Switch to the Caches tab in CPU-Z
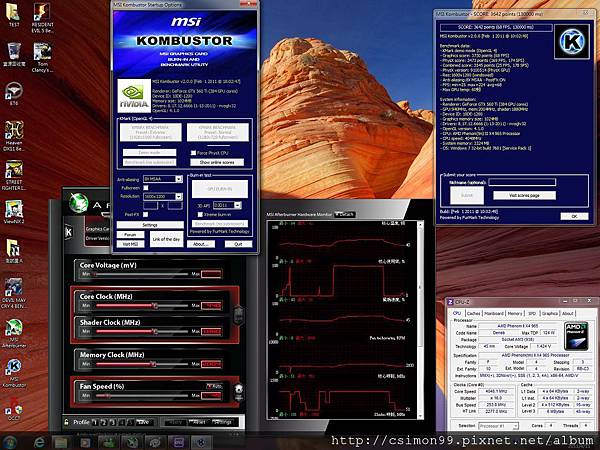 (x=473, y=313)
